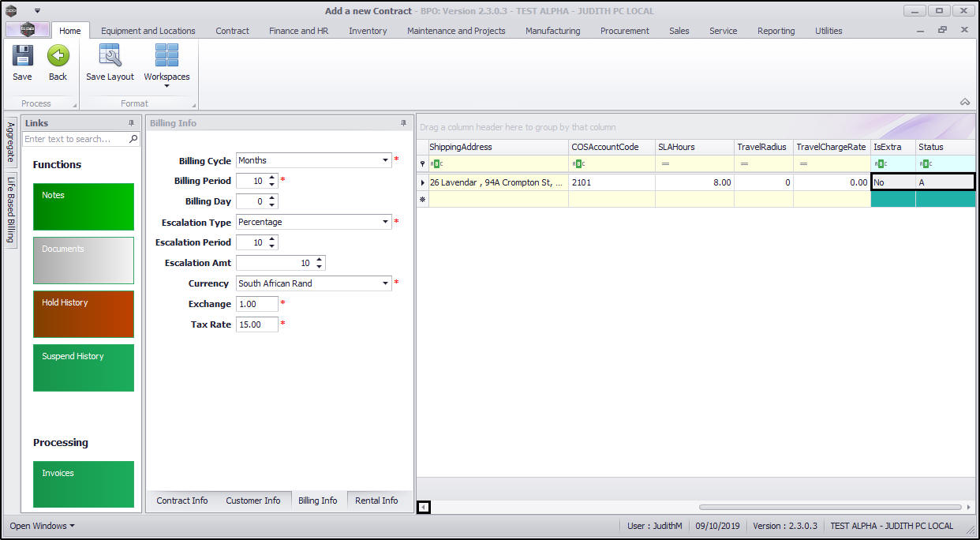Sort by the COSAccountCode column header
This screenshot has width=980, height=540.
click(612, 147)
